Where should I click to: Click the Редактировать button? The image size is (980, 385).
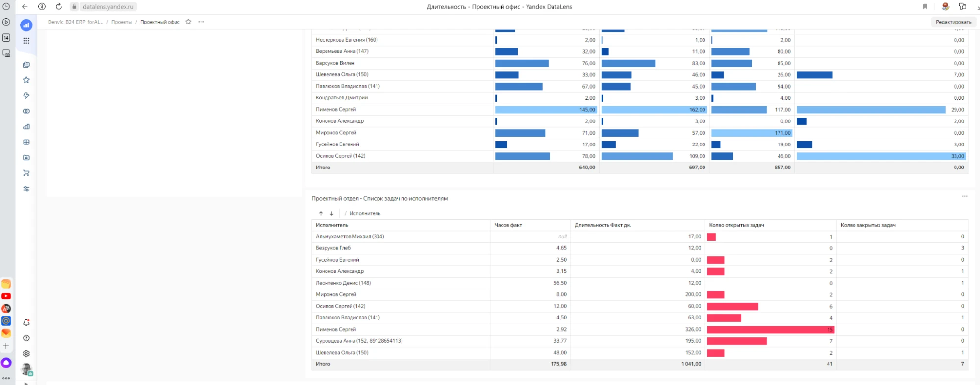(953, 22)
